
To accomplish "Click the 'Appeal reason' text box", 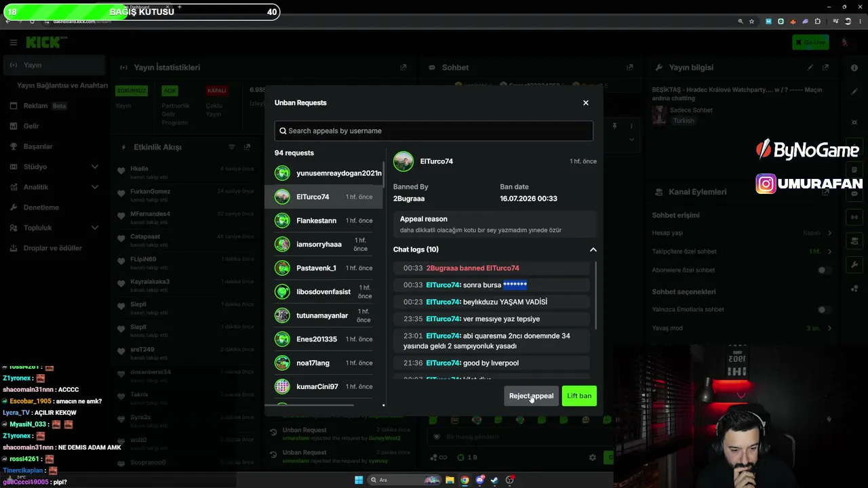I will [494, 224].
